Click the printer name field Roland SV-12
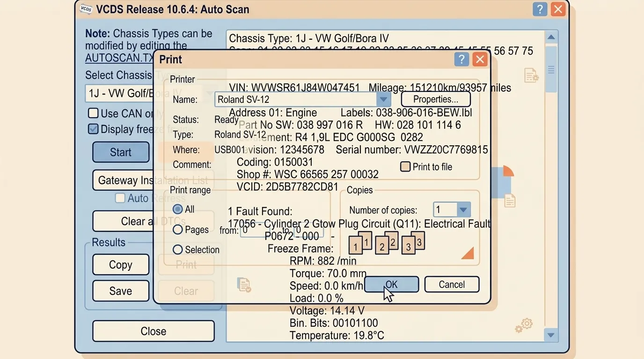644x359 pixels. pyautogui.click(x=296, y=99)
